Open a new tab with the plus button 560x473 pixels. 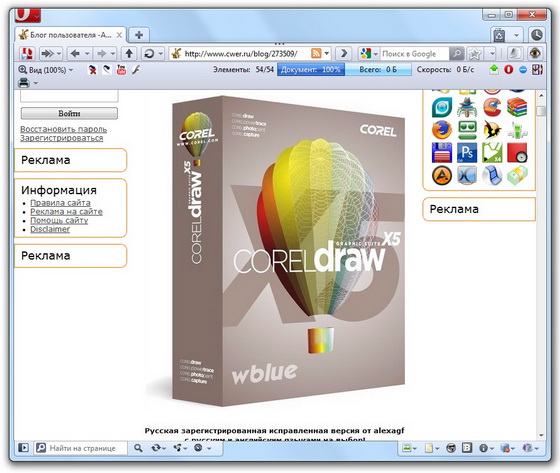pos(139,35)
